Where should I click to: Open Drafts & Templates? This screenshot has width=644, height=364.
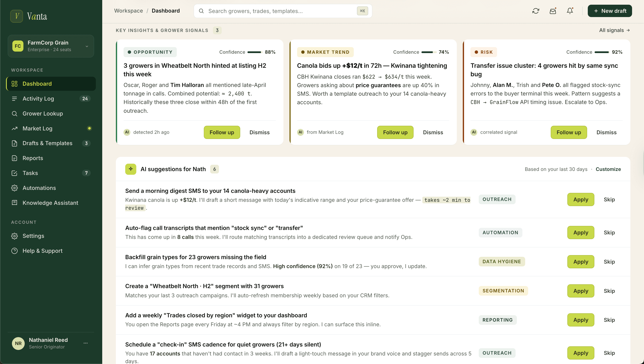click(x=47, y=143)
